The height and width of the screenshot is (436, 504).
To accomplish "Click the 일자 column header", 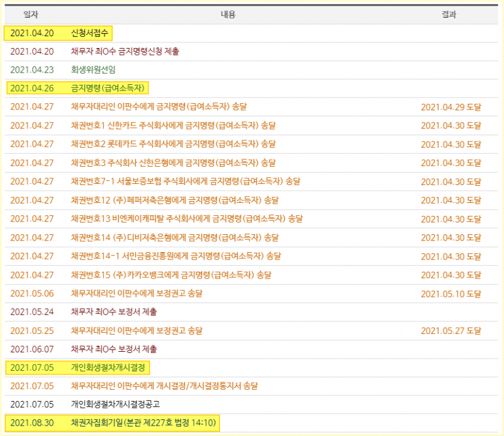I will tap(31, 15).
